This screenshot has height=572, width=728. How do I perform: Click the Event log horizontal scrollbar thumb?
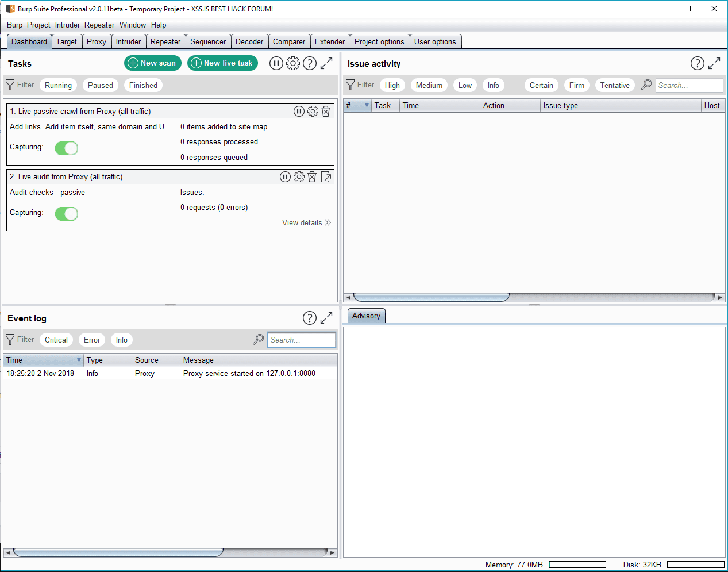(118, 552)
